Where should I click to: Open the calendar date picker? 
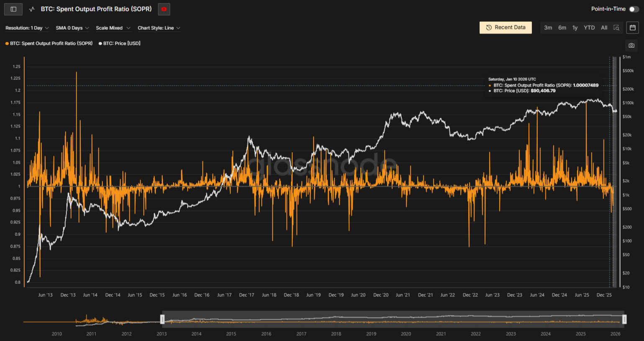coord(633,28)
